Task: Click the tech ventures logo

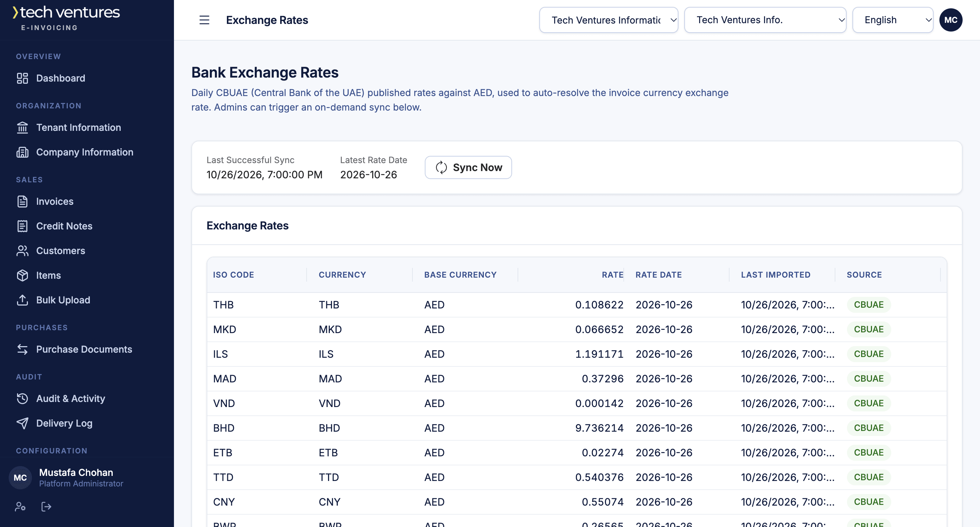Action: click(66, 18)
